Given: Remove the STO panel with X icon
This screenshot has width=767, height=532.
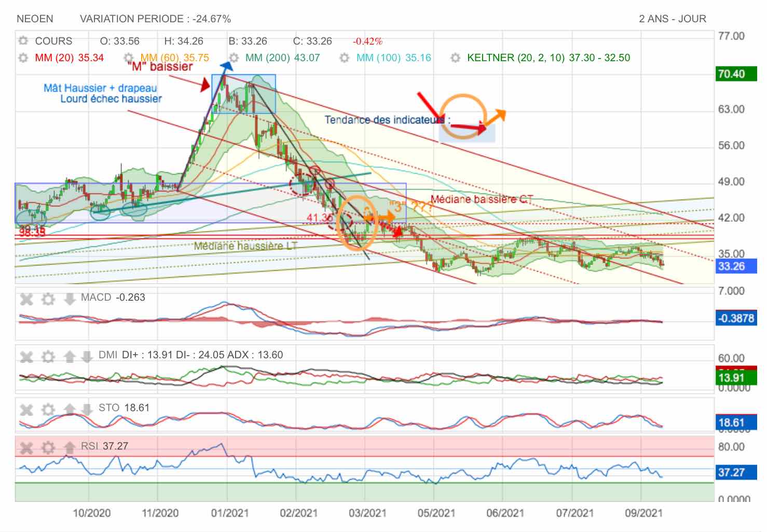Looking at the screenshot, I should (x=26, y=410).
